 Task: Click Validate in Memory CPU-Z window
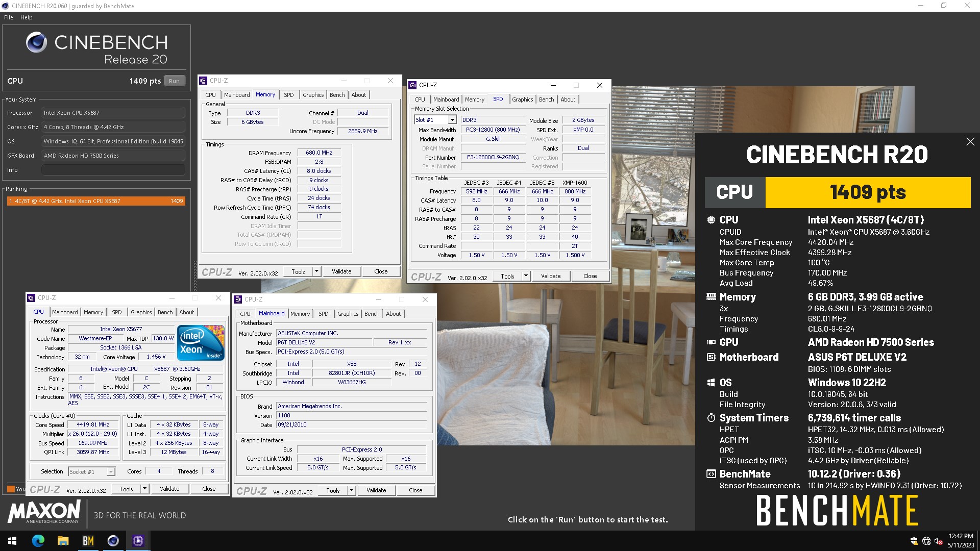click(341, 271)
